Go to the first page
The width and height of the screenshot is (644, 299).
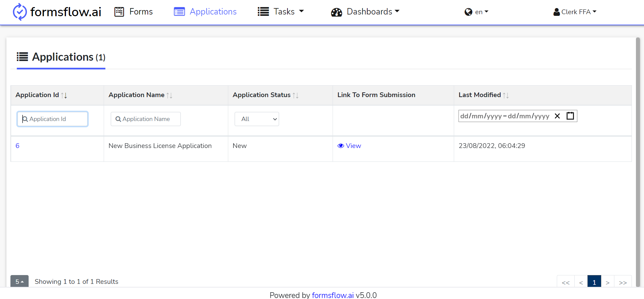click(x=566, y=282)
